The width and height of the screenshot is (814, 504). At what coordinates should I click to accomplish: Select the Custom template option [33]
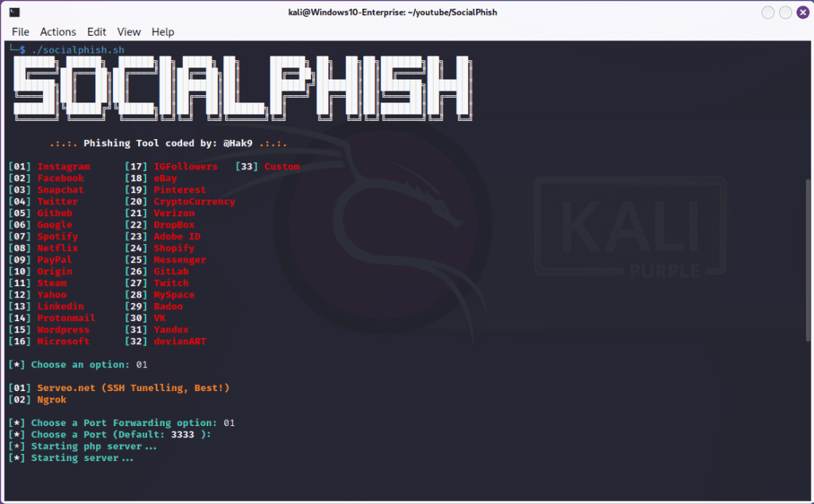(282, 166)
